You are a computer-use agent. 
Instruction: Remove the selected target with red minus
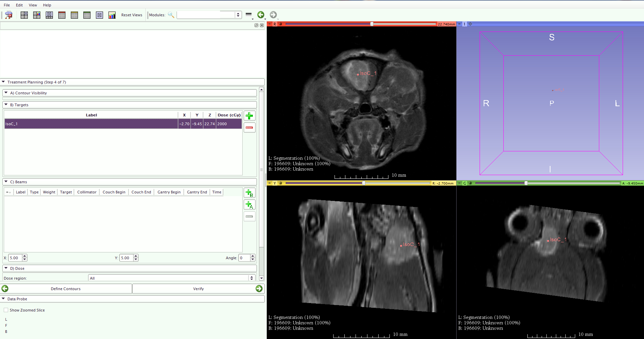[x=249, y=128]
